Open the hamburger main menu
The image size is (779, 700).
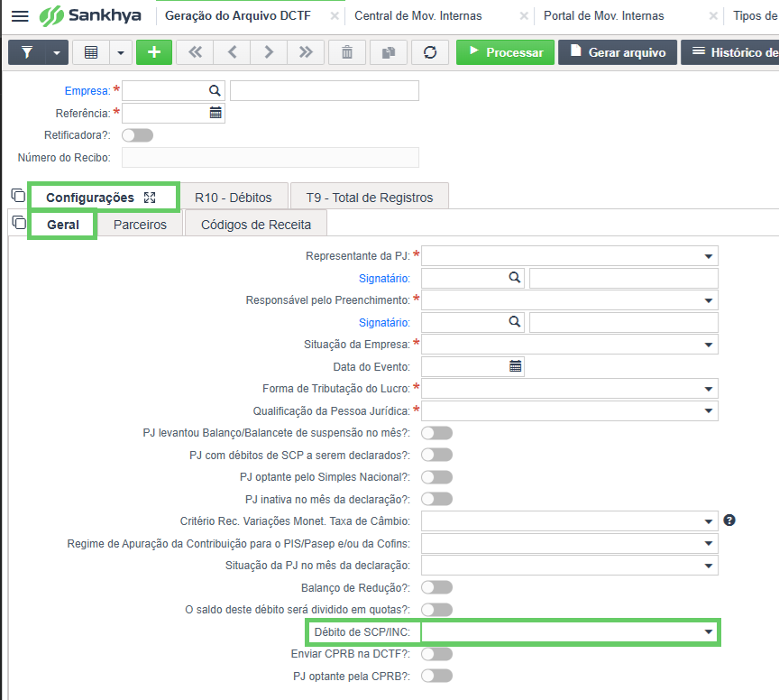(20, 16)
